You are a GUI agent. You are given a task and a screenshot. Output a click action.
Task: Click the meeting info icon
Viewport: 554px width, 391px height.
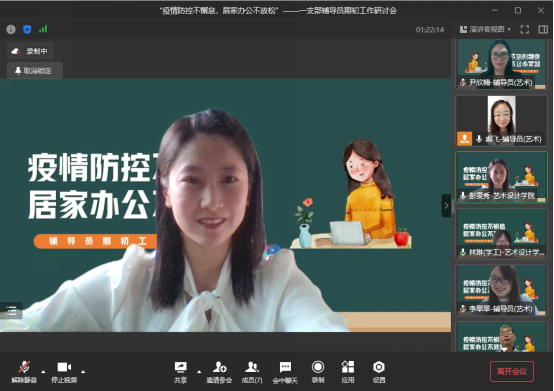pyautogui.click(x=11, y=29)
